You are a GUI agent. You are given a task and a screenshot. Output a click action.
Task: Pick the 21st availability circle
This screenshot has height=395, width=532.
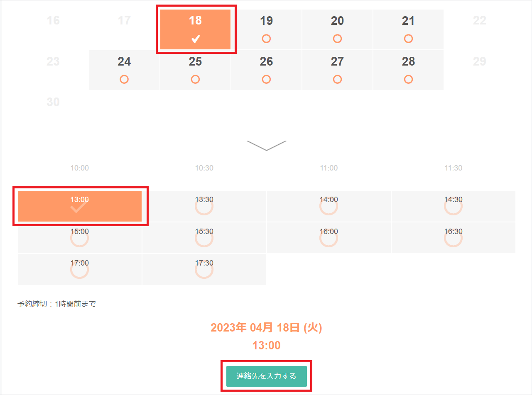408,39
